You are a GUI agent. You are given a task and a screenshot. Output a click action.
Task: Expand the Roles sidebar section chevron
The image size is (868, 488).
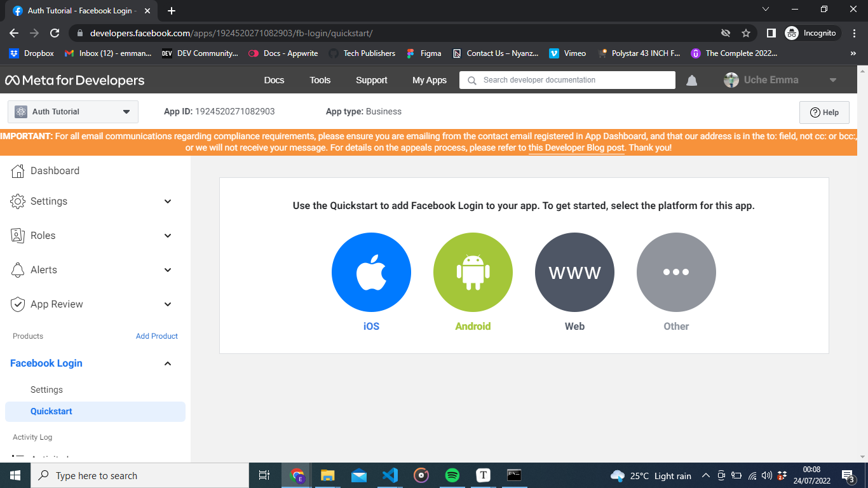pyautogui.click(x=168, y=236)
